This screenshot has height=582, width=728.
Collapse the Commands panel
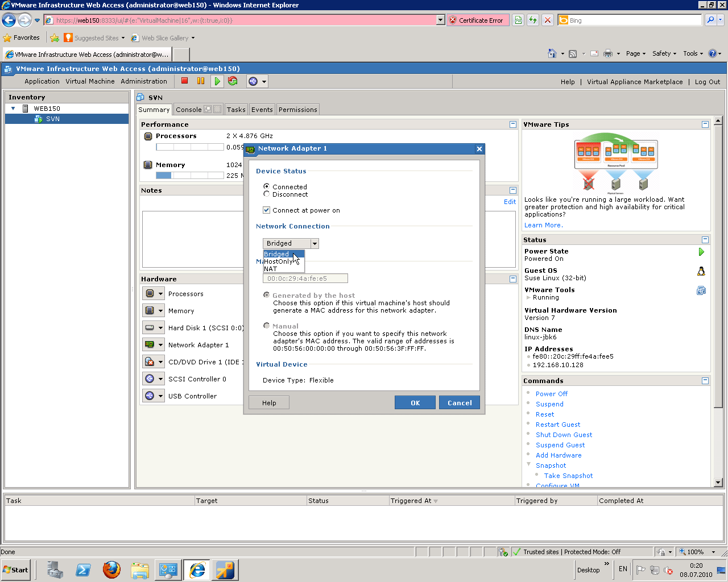(x=705, y=381)
